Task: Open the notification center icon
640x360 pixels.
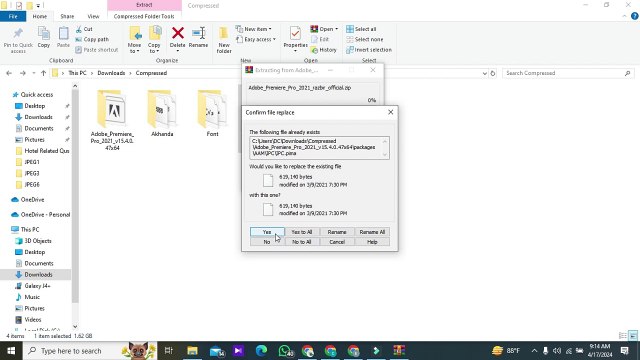Action: coord(624,351)
